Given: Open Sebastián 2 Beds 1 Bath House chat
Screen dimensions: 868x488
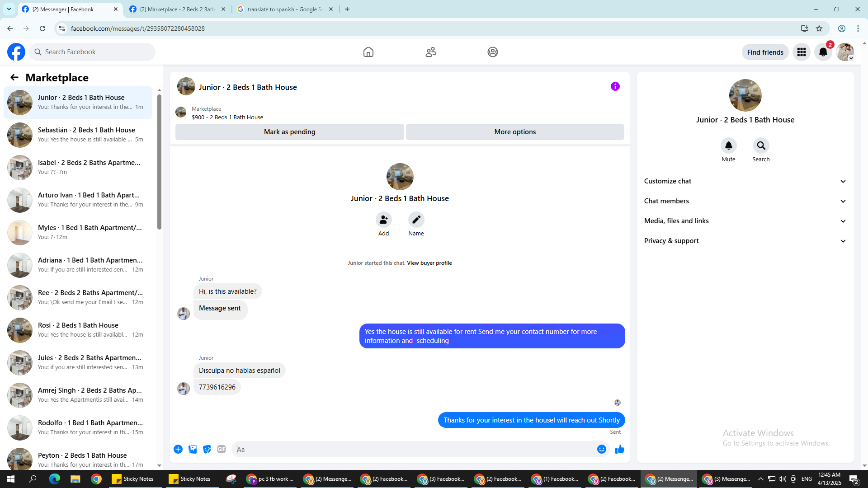Looking at the screenshot, I should pos(78,135).
